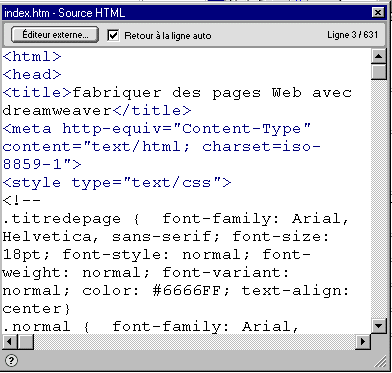The height and width of the screenshot is (373, 392).
Task: Click the word dreamweaver in the title
Action: [57, 111]
